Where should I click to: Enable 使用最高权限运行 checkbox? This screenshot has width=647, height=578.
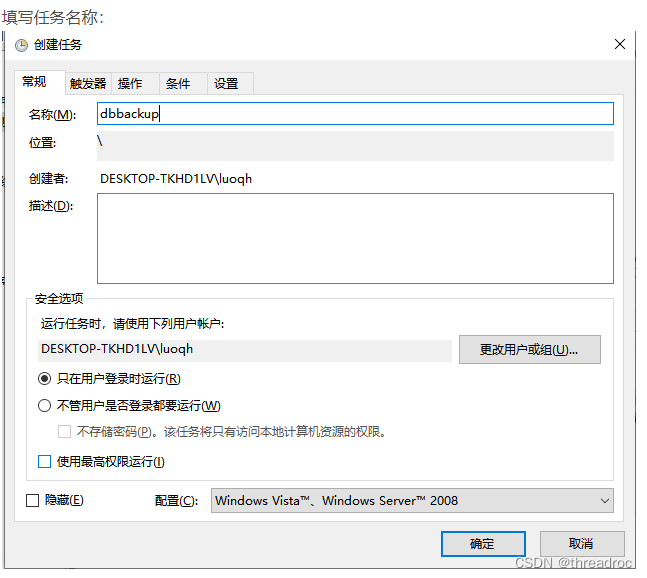45,461
